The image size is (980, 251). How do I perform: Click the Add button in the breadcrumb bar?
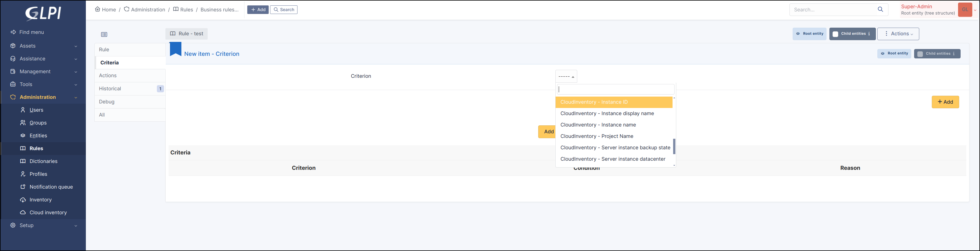pyautogui.click(x=258, y=9)
